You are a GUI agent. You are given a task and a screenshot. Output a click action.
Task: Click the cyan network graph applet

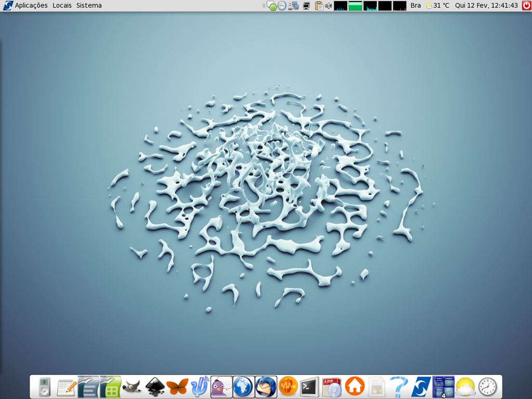tap(370, 6)
